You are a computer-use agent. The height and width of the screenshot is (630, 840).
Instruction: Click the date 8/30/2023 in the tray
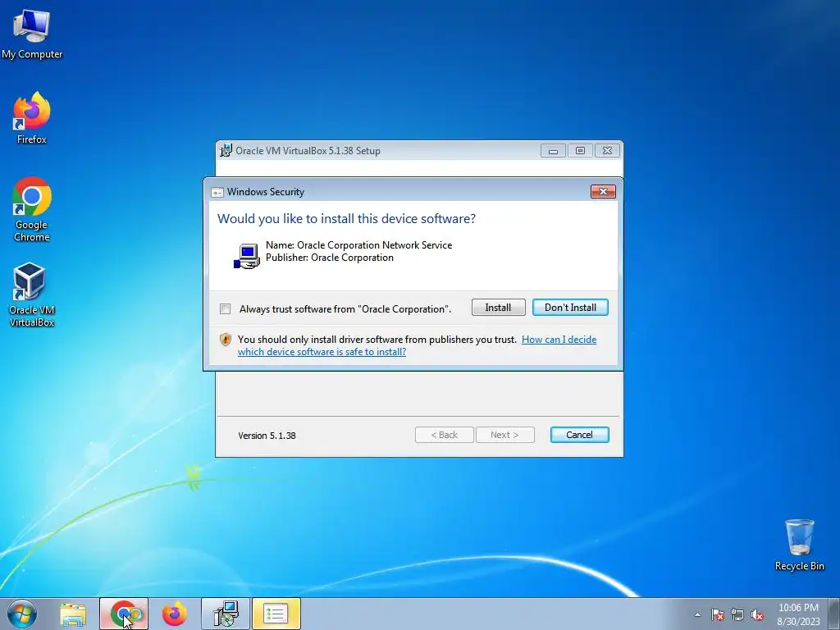click(798, 622)
